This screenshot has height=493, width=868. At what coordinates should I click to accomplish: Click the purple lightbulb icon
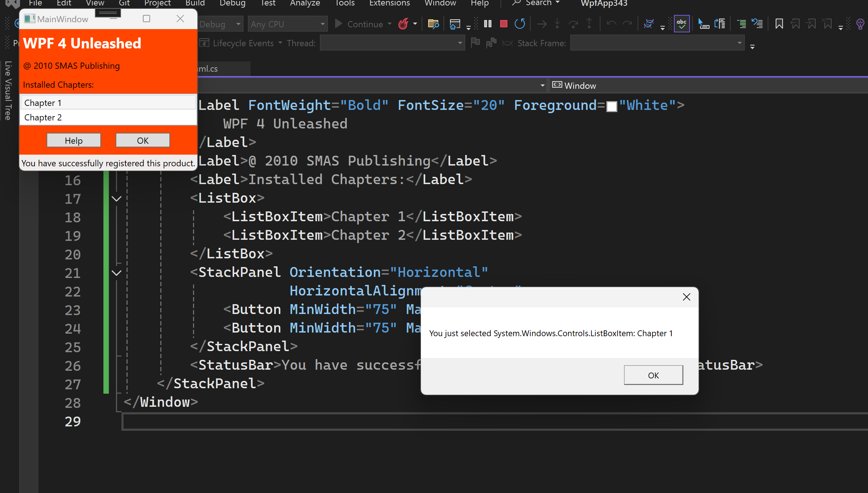[860, 24]
